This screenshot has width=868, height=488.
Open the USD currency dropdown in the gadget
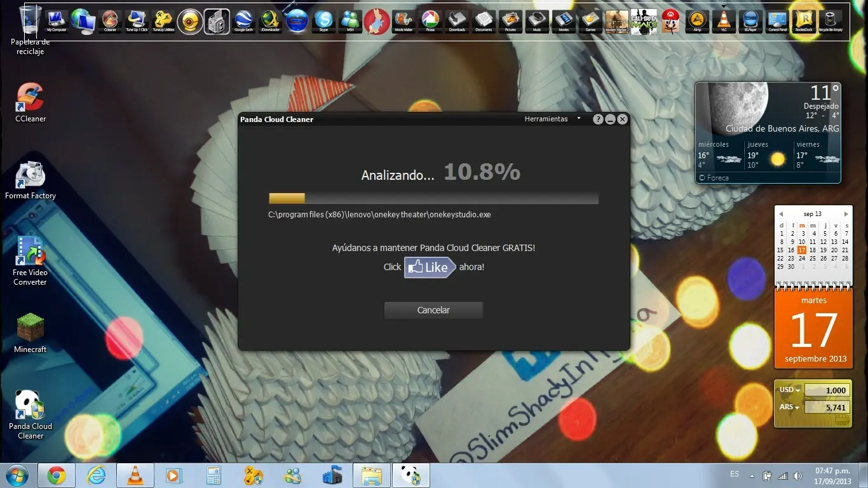(x=790, y=390)
